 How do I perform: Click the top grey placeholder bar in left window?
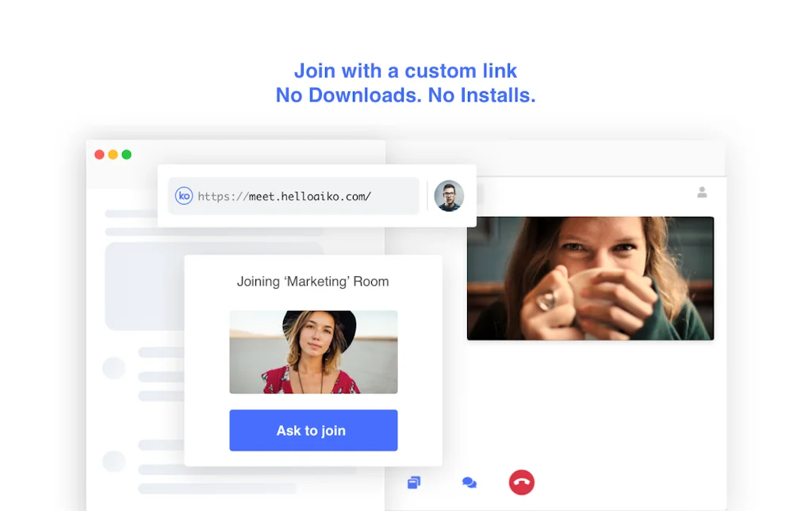pyautogui.click(x=131, y=213)
